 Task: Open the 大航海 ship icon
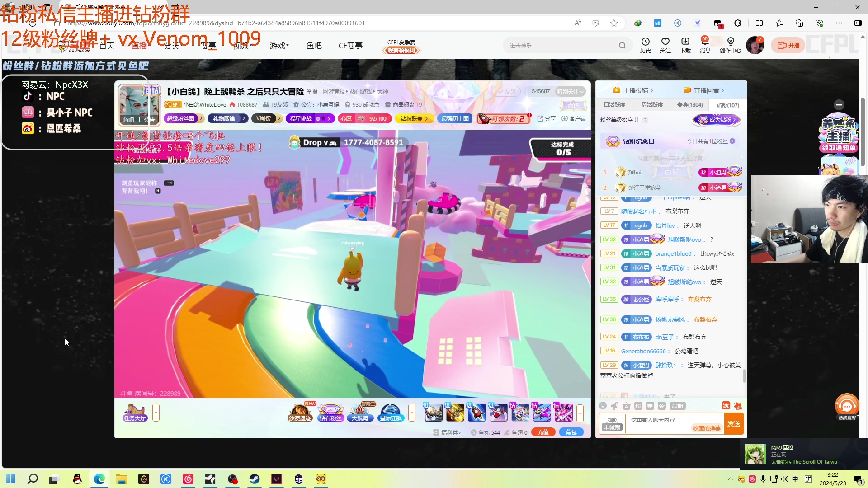[x=360, y=413]
